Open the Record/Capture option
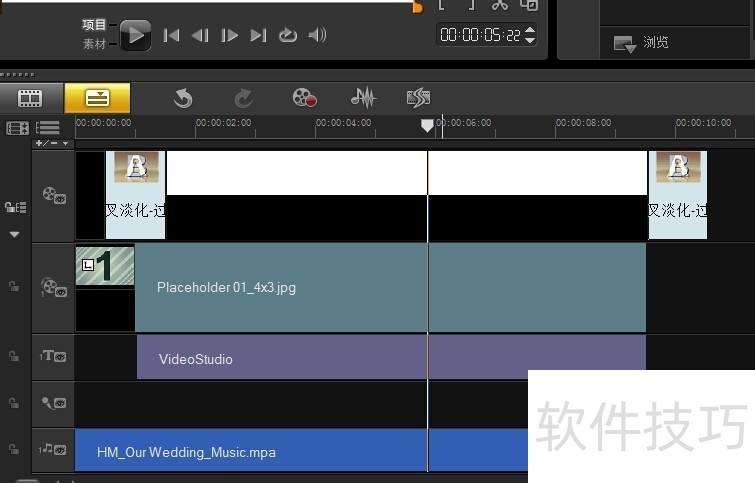Image resolution: width=755 pixels, height=483 pixels. pos(304,98)
